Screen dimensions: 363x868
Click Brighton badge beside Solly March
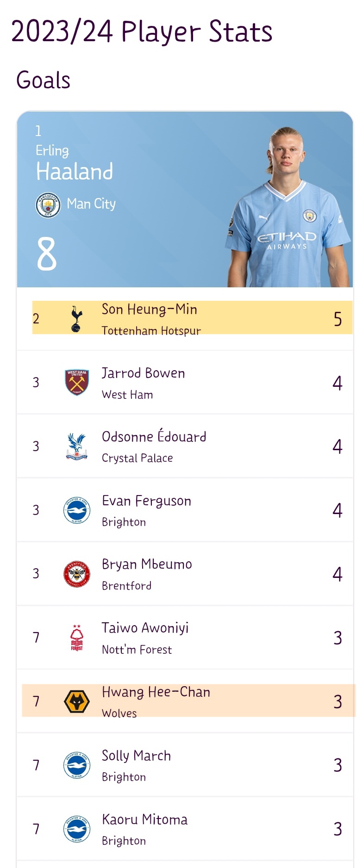pyautogui.click(x=76, y=765)
